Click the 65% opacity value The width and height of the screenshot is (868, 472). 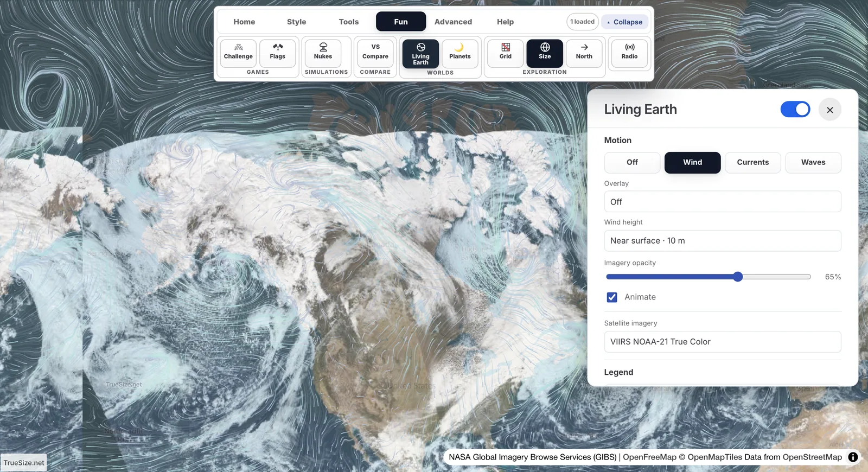pyautogui.click(x=833, y=277)
